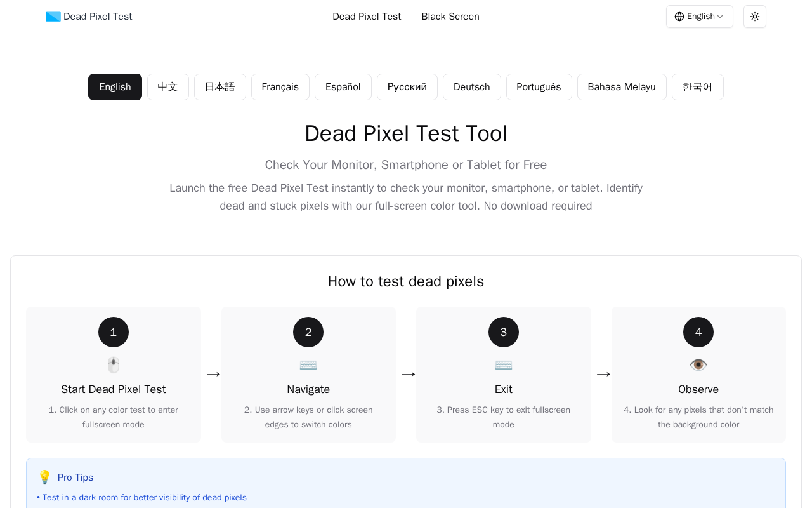Click the step 4 number circle
The image size is (812, 508).
click(698, 332)
